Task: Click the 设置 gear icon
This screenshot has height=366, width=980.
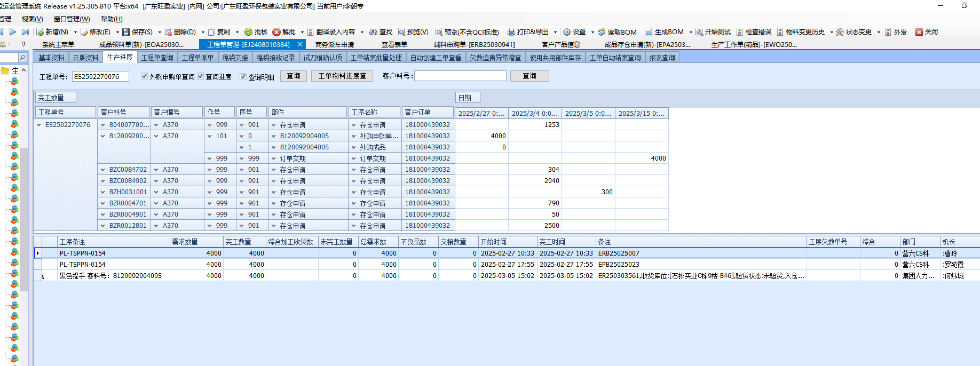Action: 567,32
